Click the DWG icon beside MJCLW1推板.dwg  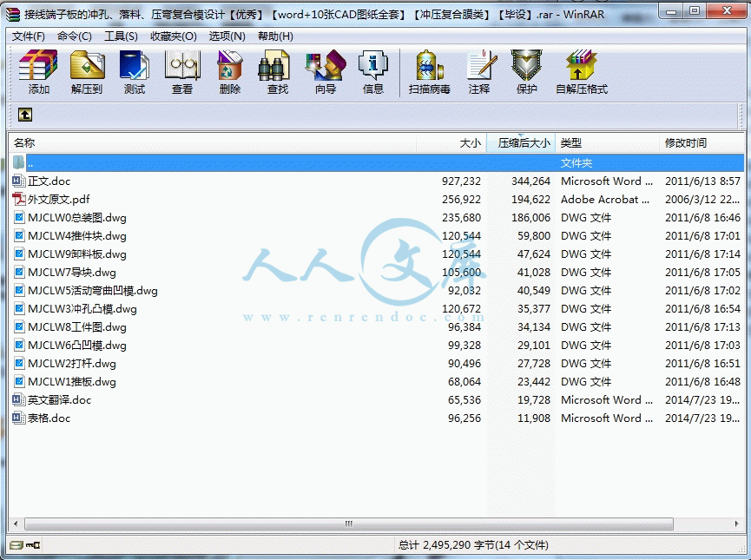19,382
